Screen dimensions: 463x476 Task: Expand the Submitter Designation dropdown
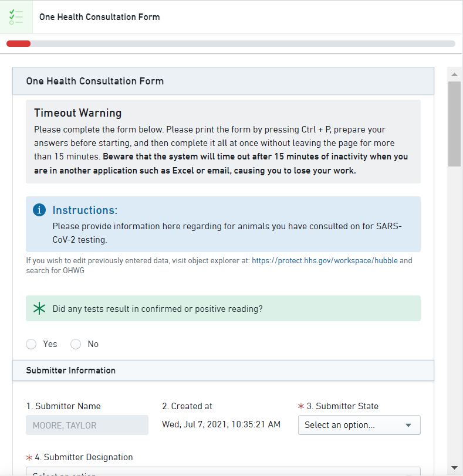click(x=223, y=471)
